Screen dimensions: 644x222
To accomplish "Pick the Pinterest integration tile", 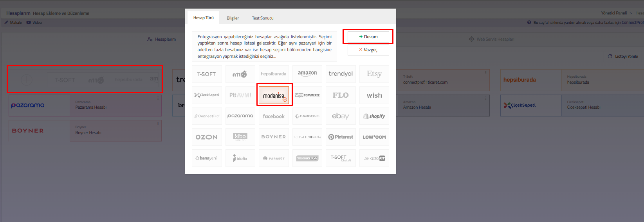I will click(x=341, y=137).
